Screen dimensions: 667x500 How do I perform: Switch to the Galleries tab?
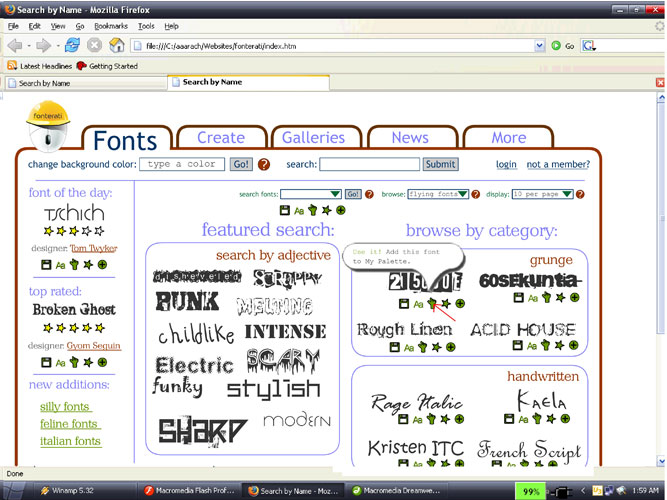(313, 138)
